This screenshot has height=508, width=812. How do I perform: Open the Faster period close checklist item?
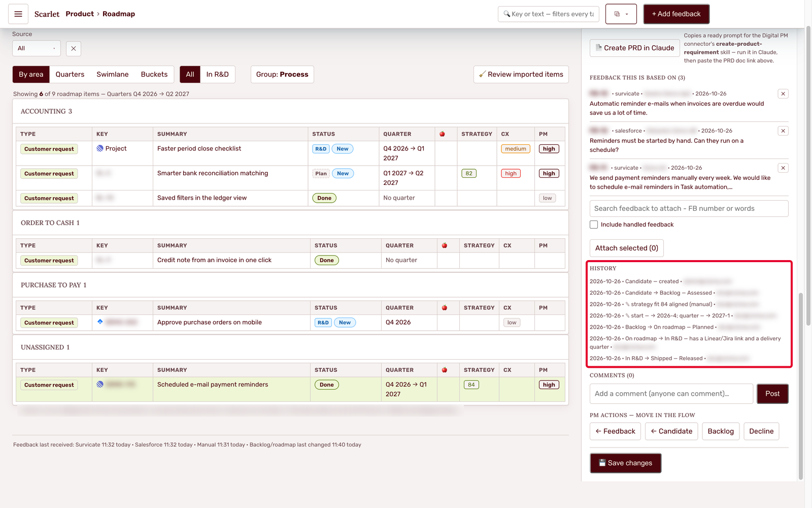coord(199,148)
